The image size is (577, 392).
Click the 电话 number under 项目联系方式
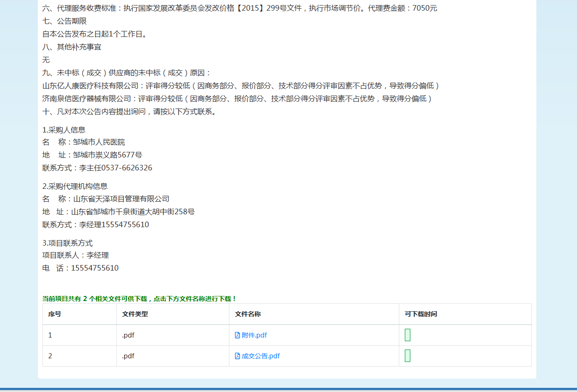(x=95, y=268)
